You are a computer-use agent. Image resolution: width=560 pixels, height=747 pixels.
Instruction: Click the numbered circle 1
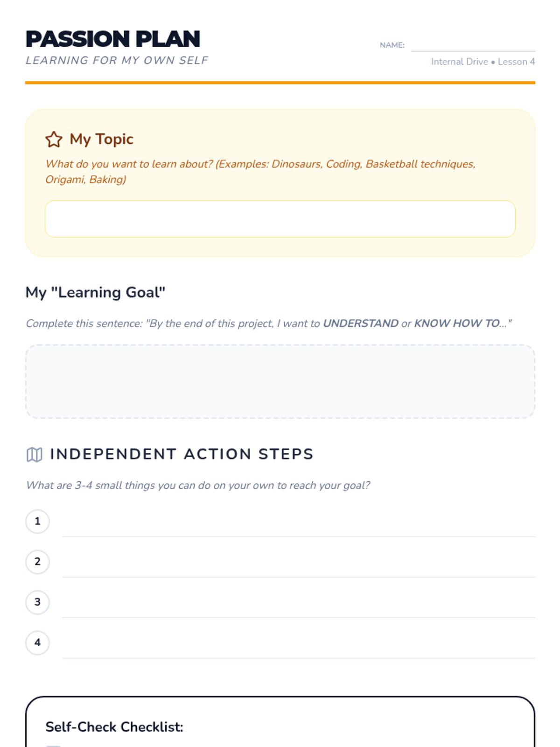coord(37,521)
